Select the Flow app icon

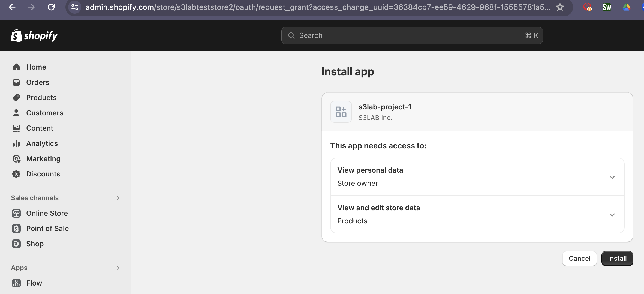coord(16,283)
